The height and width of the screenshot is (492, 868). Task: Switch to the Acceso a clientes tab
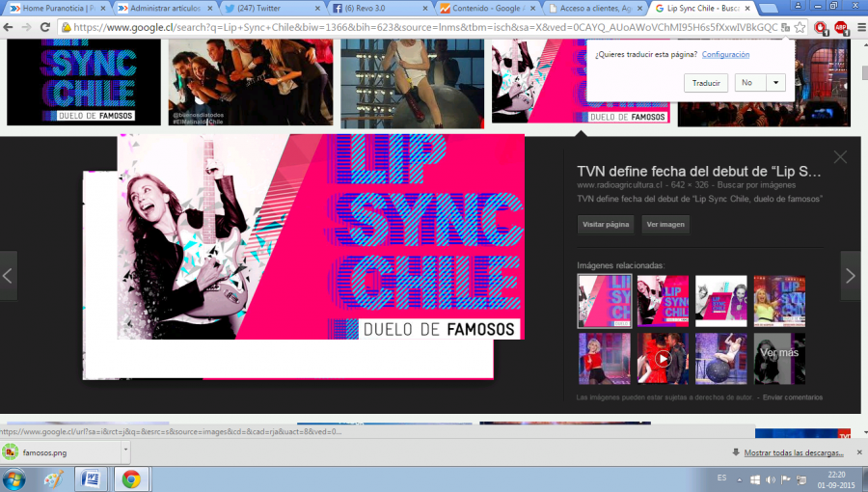click(595, 9)
